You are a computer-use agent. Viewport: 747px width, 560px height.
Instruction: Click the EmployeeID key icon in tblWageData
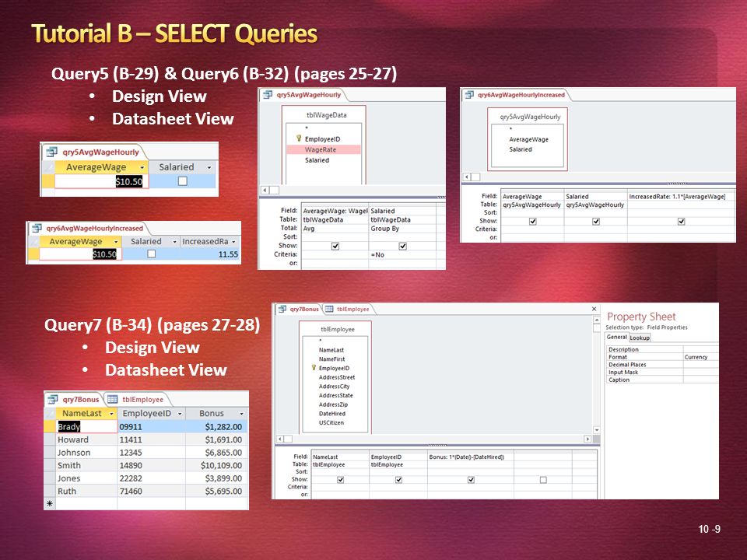(299, 138)
